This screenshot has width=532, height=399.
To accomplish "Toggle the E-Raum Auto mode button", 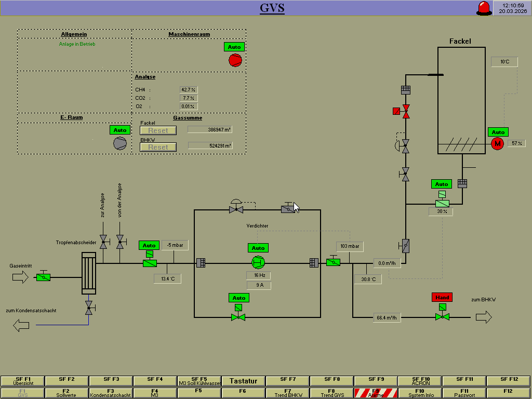I will click(120, 130).
